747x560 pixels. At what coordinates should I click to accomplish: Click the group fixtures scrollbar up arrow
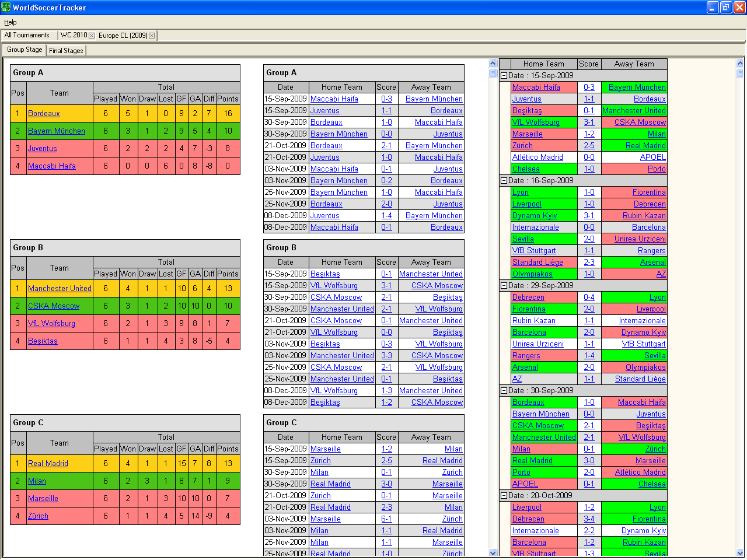(493, 63)
